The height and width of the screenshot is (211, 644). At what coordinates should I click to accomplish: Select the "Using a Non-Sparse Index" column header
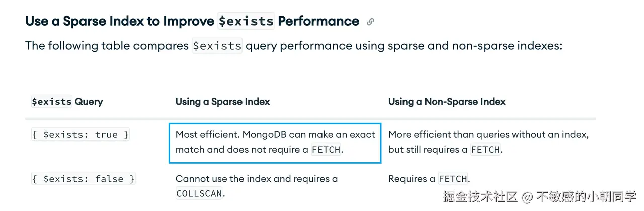[x=447, y=102]
